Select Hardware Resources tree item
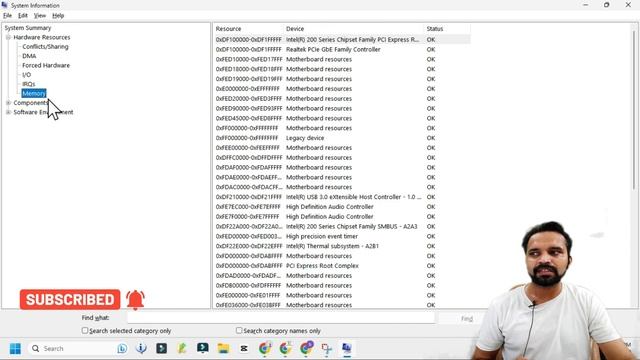The width and height of the screenshot is (640, 360). 42,37
